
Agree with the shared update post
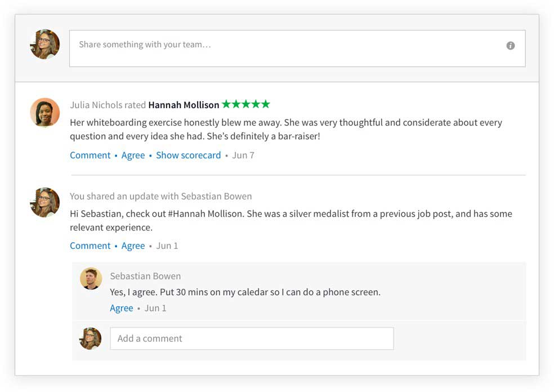click(x=133, y=246)
